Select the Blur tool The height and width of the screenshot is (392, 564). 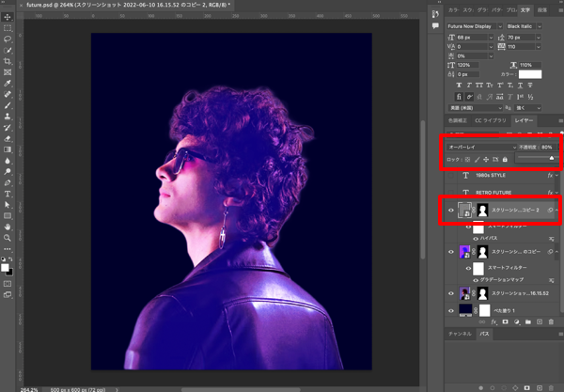[x=8, y=161]
